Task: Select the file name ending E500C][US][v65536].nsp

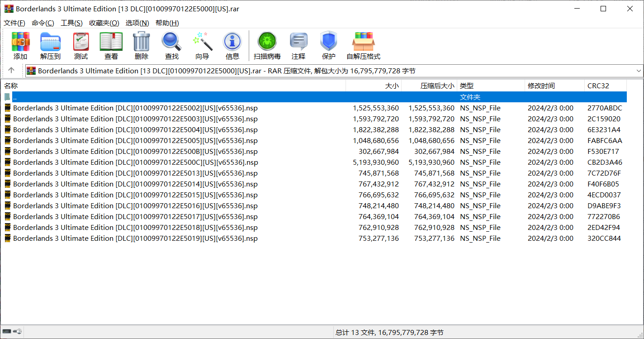Action: pyautogui.click(x=135, y=162)
